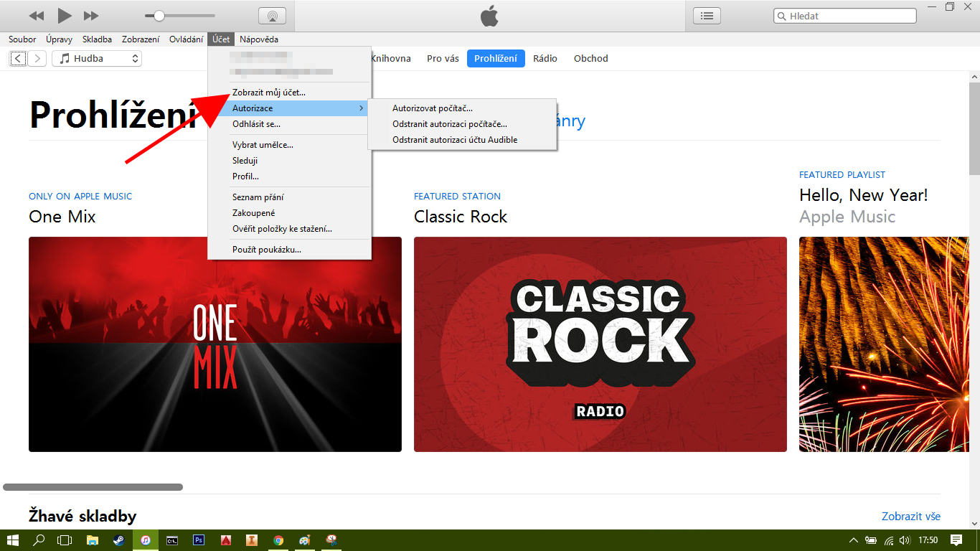980x551 pixels.
Task: Close the open Účet menu
Action: pos(221,39)
